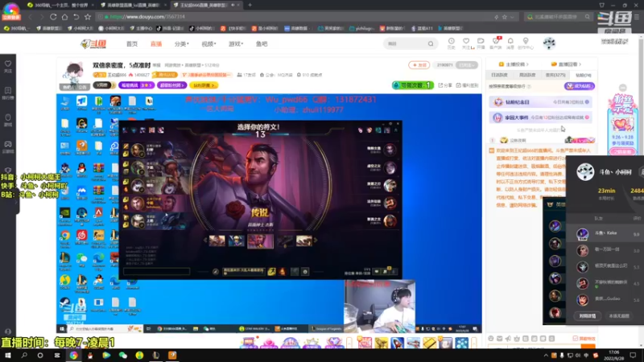Click the site search magnifier icon
This screenshot has width=644, height=362.
point(431,43)
